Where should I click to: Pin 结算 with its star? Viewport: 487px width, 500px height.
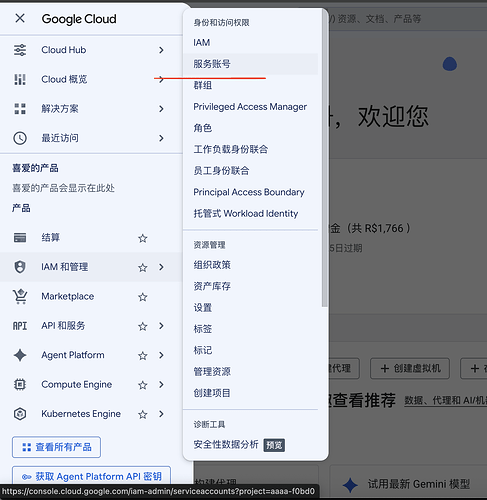tap(143, 238)
